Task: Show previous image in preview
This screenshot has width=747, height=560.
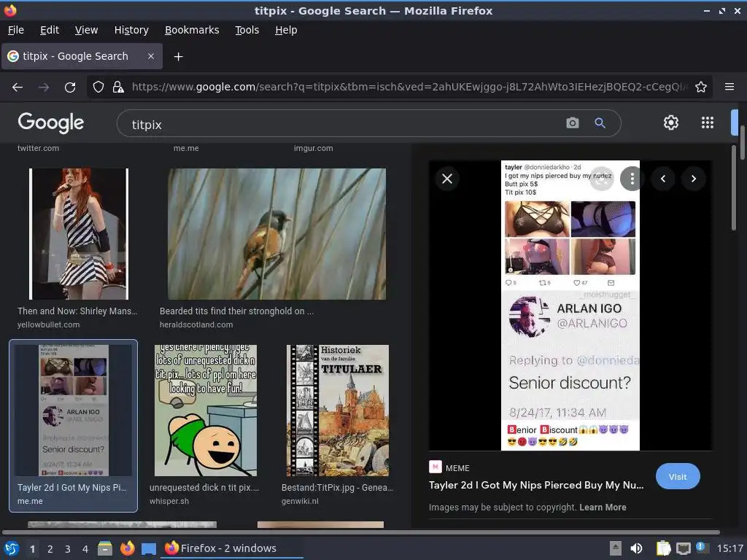Action: (x=662, y=179)
